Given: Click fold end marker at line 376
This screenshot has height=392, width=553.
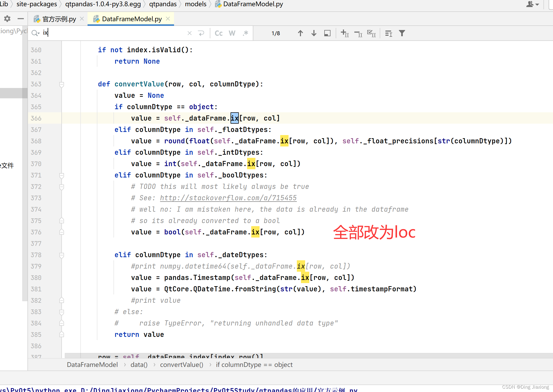Looking at the screenshot, I should pos(62,232).
